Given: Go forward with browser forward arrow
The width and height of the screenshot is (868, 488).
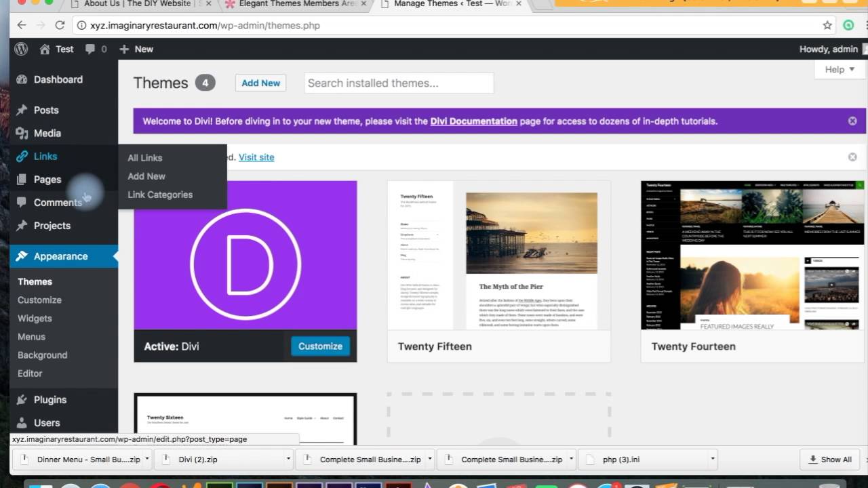Looking at the screenshot, I should [x=40, y=25].
